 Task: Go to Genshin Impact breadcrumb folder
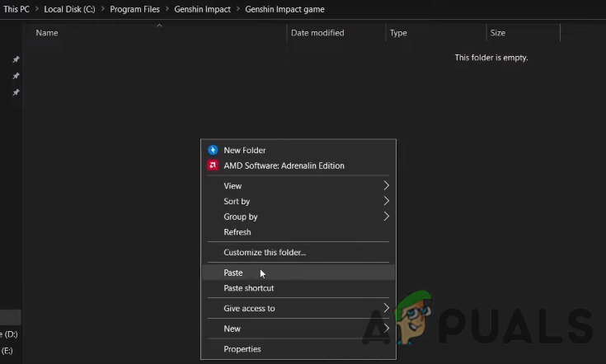coord(203,9)
